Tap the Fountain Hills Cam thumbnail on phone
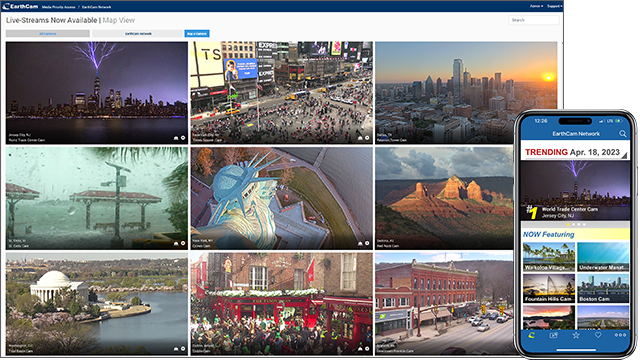Viewport: 640px width, 360px height. pyautogui.click(x=549, y=288)
